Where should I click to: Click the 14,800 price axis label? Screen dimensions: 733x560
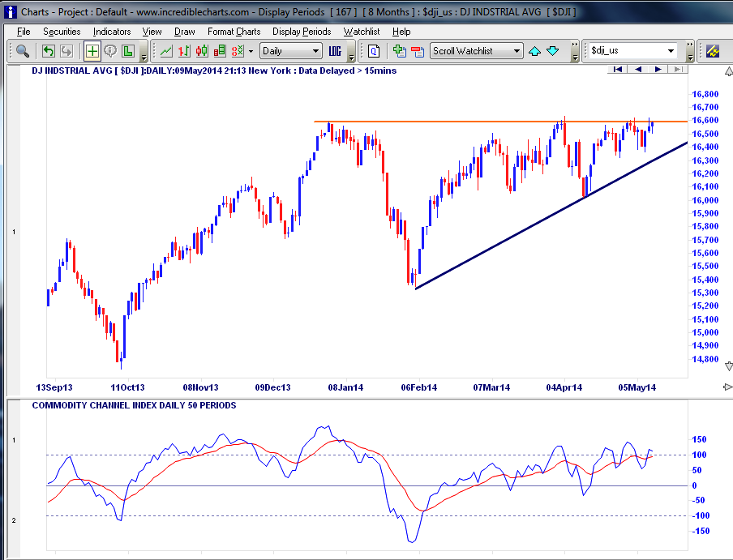(x=705, y=359)
